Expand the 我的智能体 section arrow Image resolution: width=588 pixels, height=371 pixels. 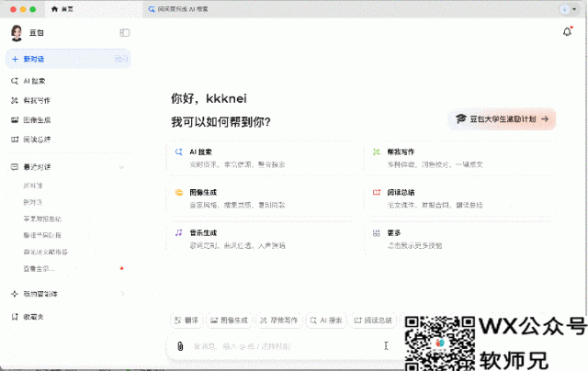click(122, 294)
